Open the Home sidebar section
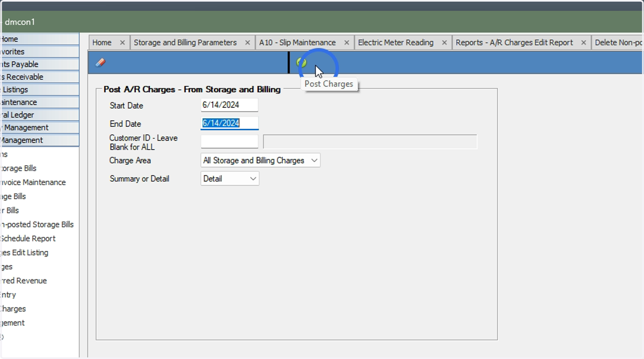This screenshot has height=359, width=644. click(x=39, y=39)
